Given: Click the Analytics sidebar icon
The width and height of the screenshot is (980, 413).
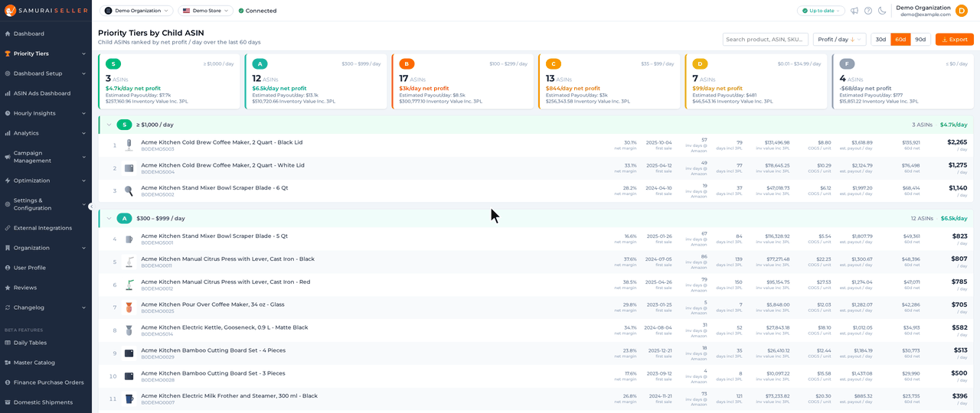Looking at the screenshot, I should [8, 133].
